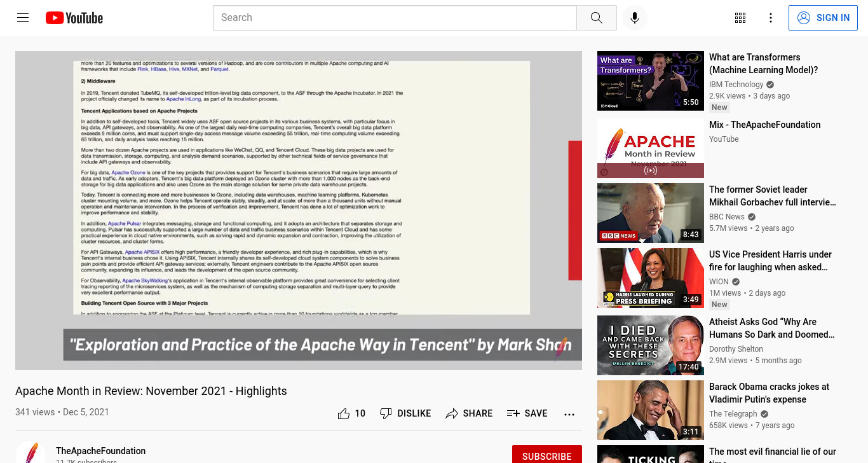Image resolution: width=868 pixels, height=463 pixels.
Task: Open Vice President Harris video thumbnail
Action: 651,278
